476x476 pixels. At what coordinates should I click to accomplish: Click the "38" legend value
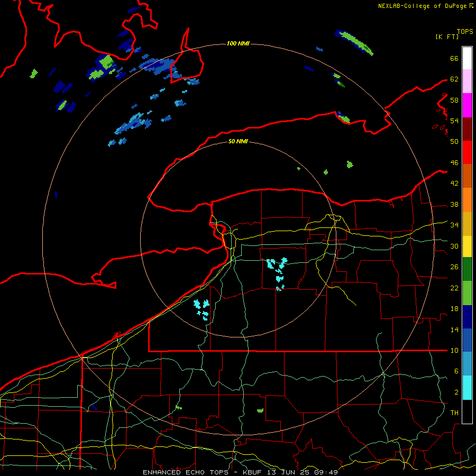click(x=454, y=204)
